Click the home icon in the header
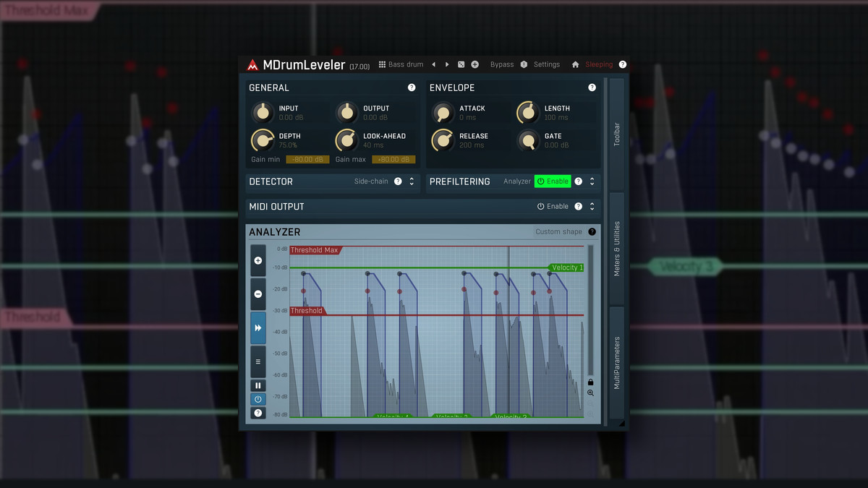868x488 pixels. [x=575, y=64]
